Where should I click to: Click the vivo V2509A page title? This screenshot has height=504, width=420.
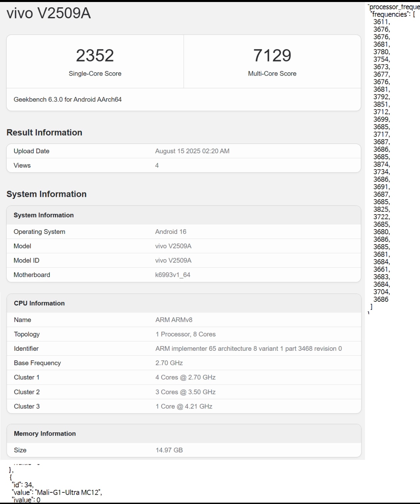point(49,13)
